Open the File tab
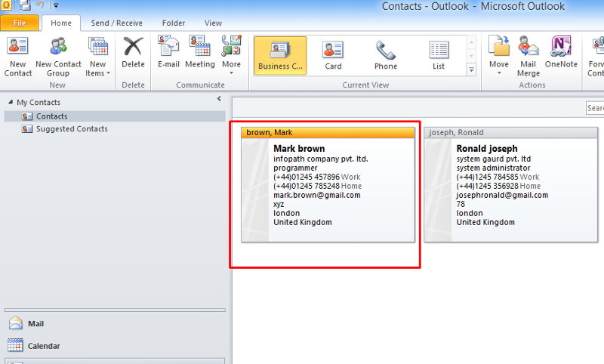Image resolution: width=604 pixels, height=364 pixels. [x=20, y=23]
